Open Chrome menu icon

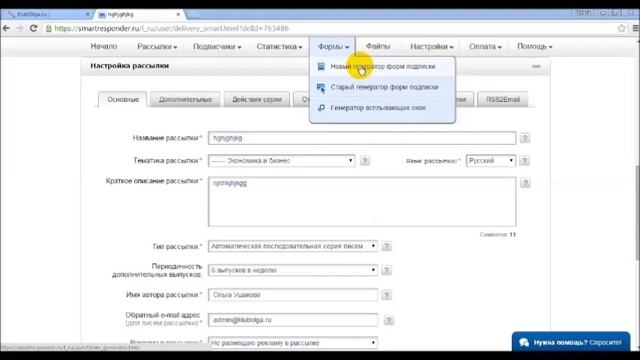[635, 28]
